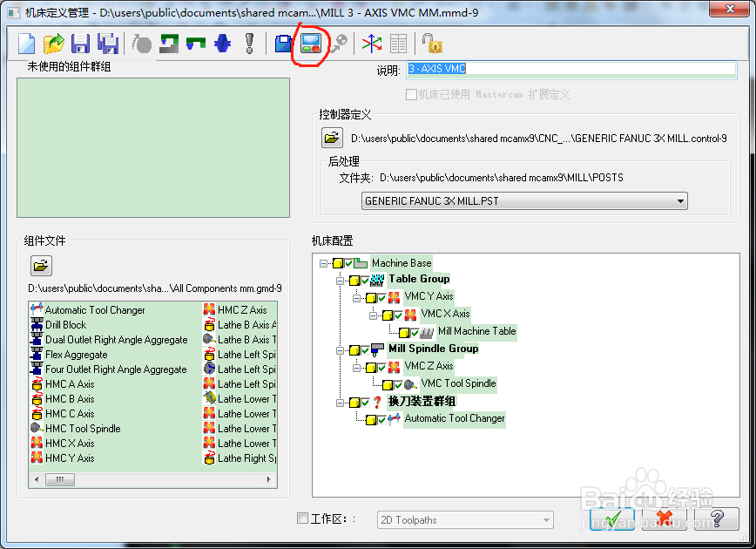Select Flex Aggregate in component list
756x549 pixels.
tap(76, 355)
